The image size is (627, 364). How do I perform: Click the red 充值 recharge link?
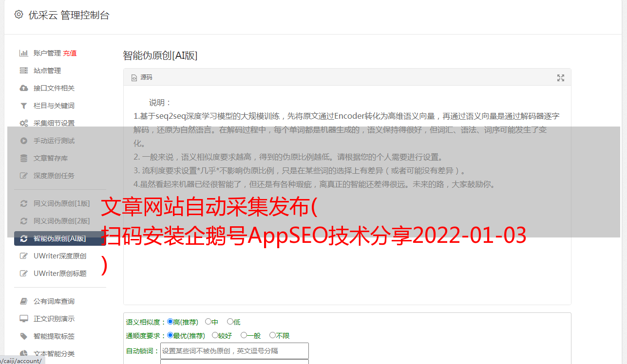pos(70,53)
